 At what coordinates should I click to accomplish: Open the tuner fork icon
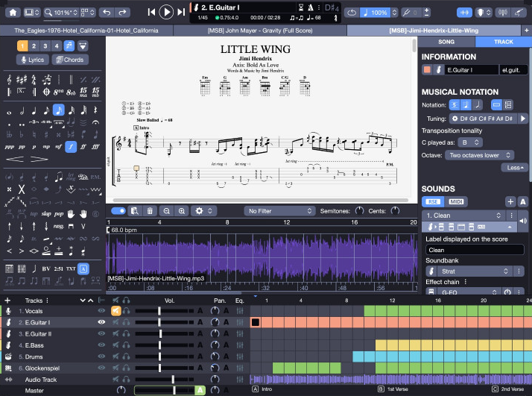tap(406, 13)
